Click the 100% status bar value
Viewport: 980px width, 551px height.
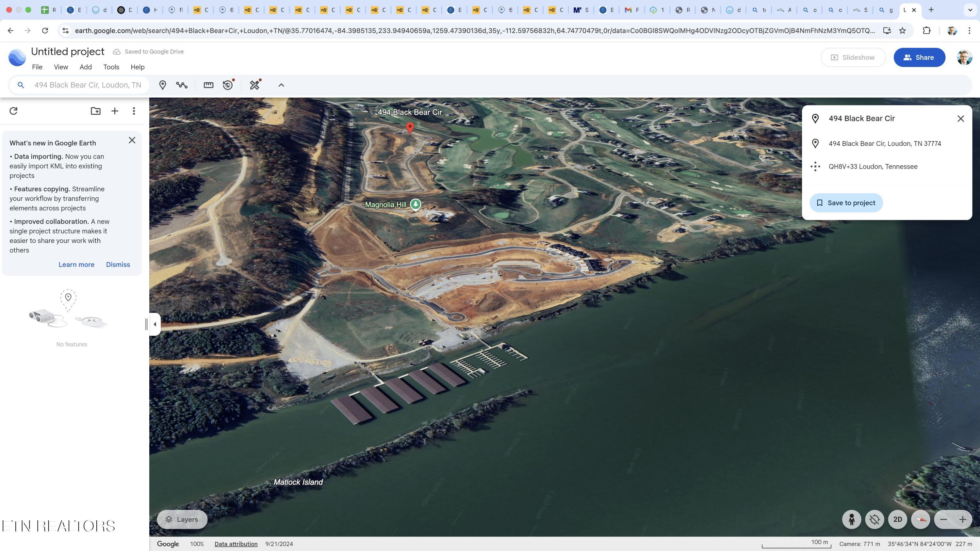[197, 544]
